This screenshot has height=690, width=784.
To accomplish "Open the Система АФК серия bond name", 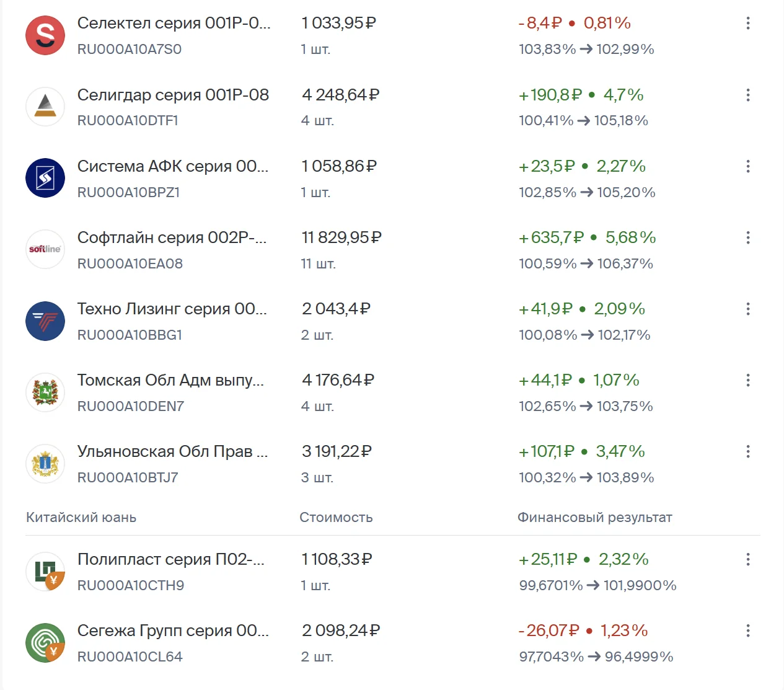I will click(173, 166).
